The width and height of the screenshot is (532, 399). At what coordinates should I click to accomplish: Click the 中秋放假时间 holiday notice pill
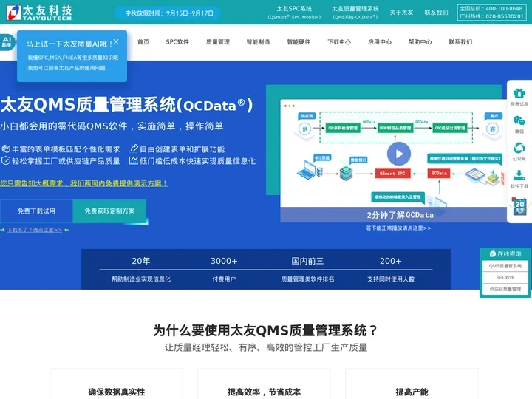pyautogui.click(x=168, y=13)
